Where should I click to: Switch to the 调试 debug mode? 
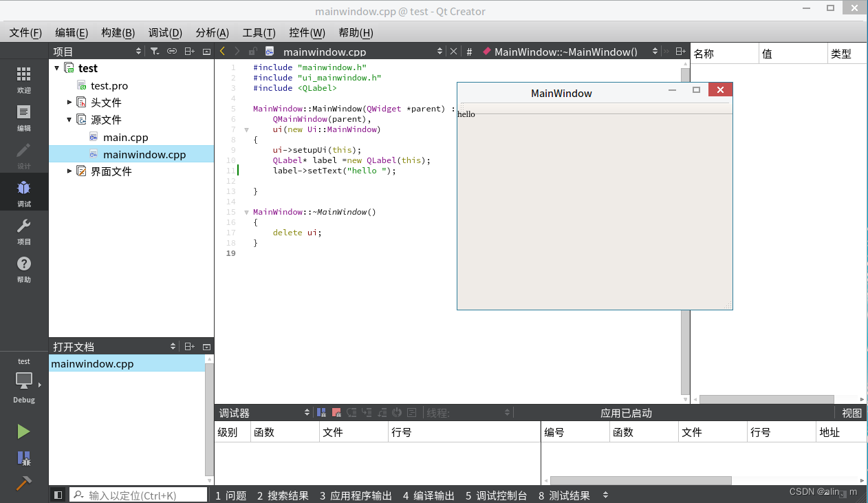click(24, 193)
